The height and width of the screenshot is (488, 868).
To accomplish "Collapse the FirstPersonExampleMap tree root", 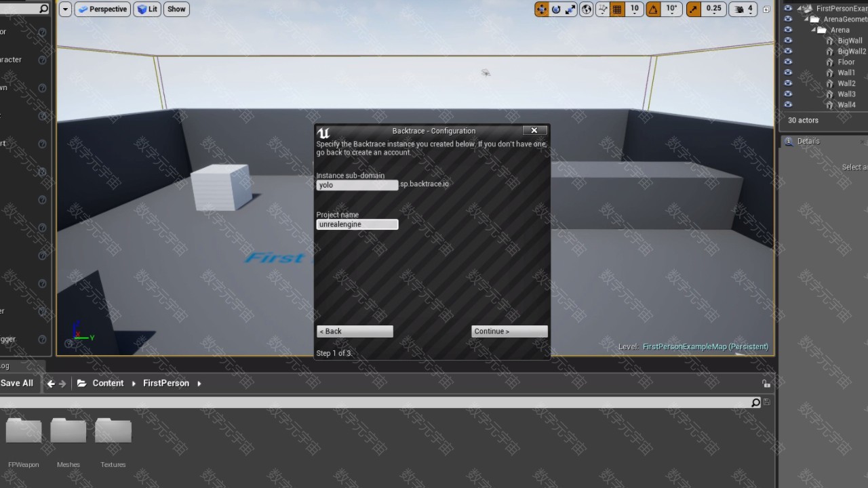I will coord(800,9).
